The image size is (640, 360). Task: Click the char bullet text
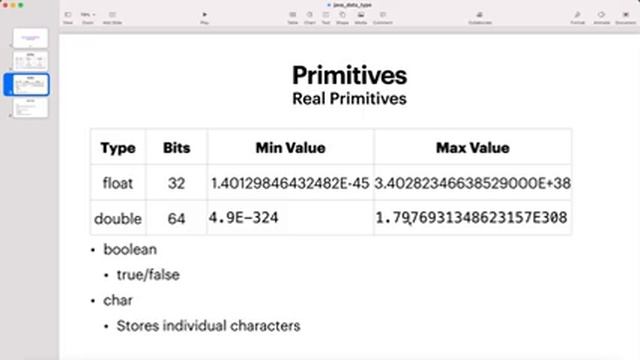coord(118,300)
